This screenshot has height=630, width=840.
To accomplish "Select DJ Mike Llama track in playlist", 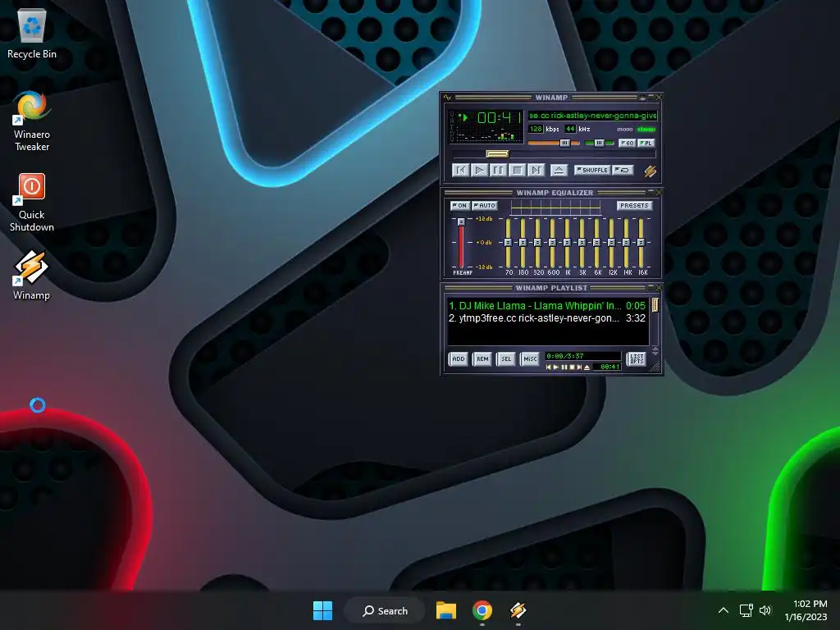I will (547, 306).
